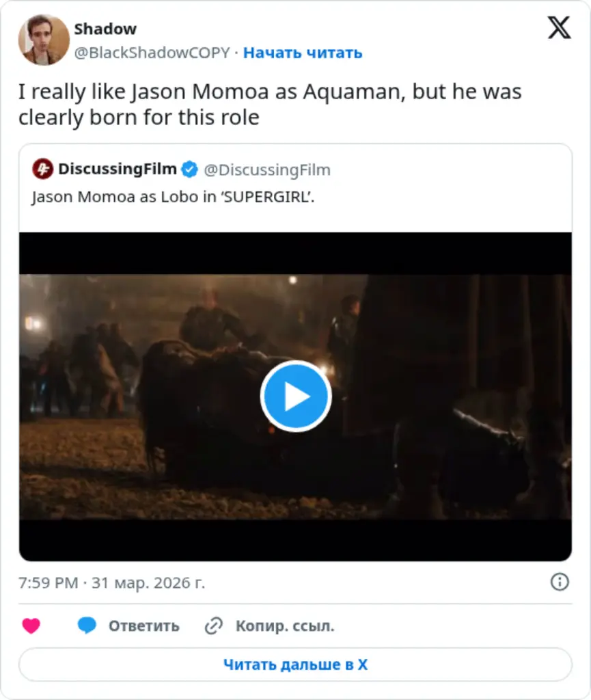Viewport: 591px width, 700px height.
Task: Click the 'Копир. ссыл.' copy link text
Action: point(284,625)
